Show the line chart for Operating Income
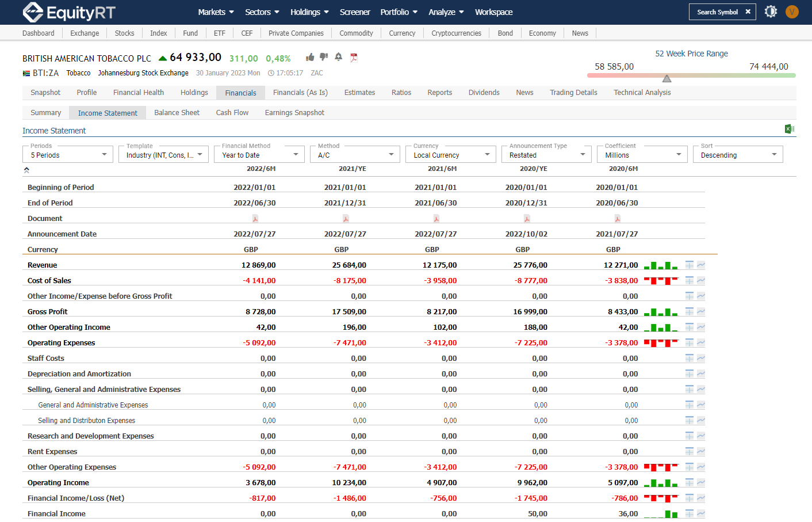This screenshot has height=522, width=812. click(x=701, y=482)
